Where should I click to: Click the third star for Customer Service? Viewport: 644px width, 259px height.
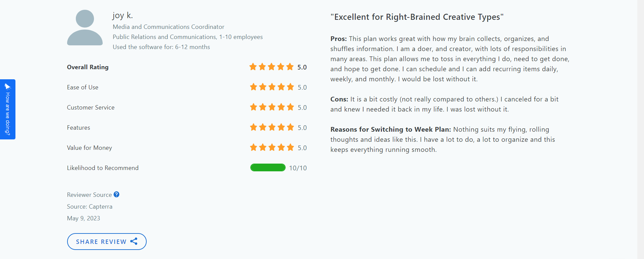tap(271, 107)
